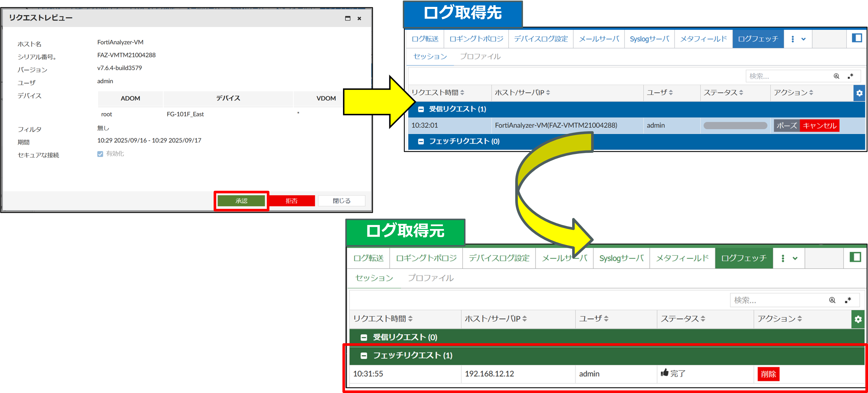Image resolution: width=868 pixels, height=393 pixels.
Task: Click the magnifier icon in lower search box
Action: pos(832,300)
